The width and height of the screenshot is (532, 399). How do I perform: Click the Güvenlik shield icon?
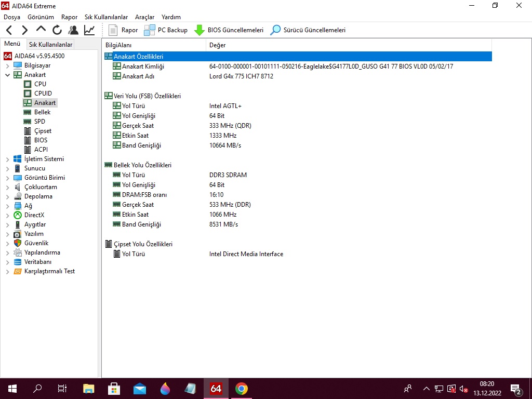(x=17, y=243)
